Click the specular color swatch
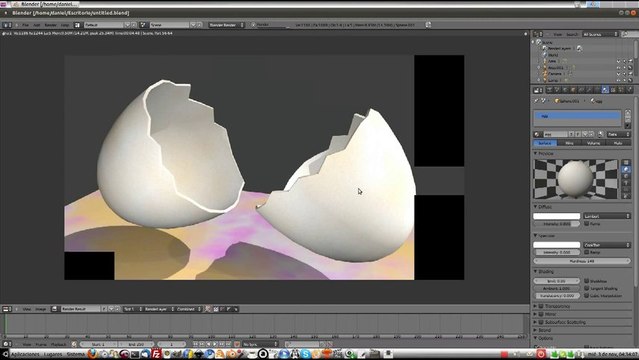639x360 pixels. 556,245
